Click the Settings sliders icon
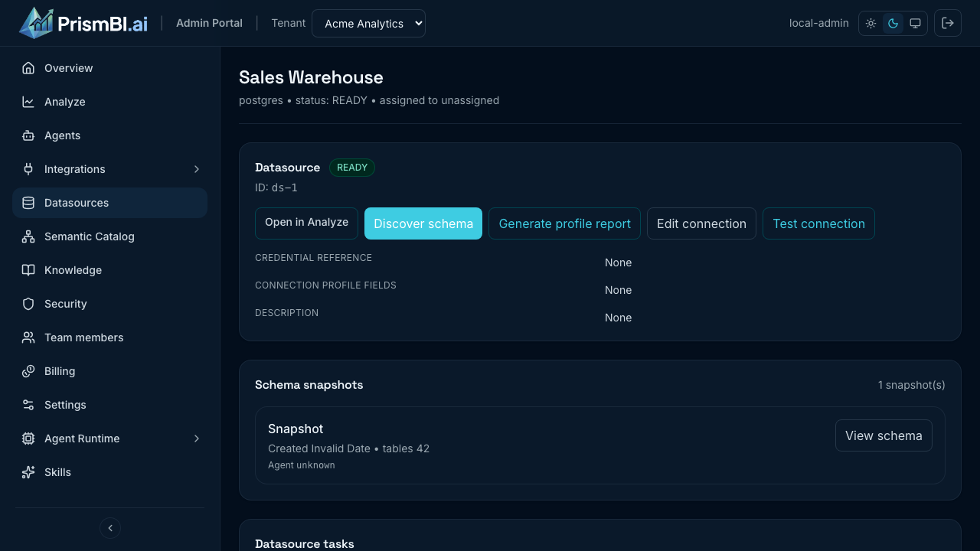980x551 pixels. (28, 405)
